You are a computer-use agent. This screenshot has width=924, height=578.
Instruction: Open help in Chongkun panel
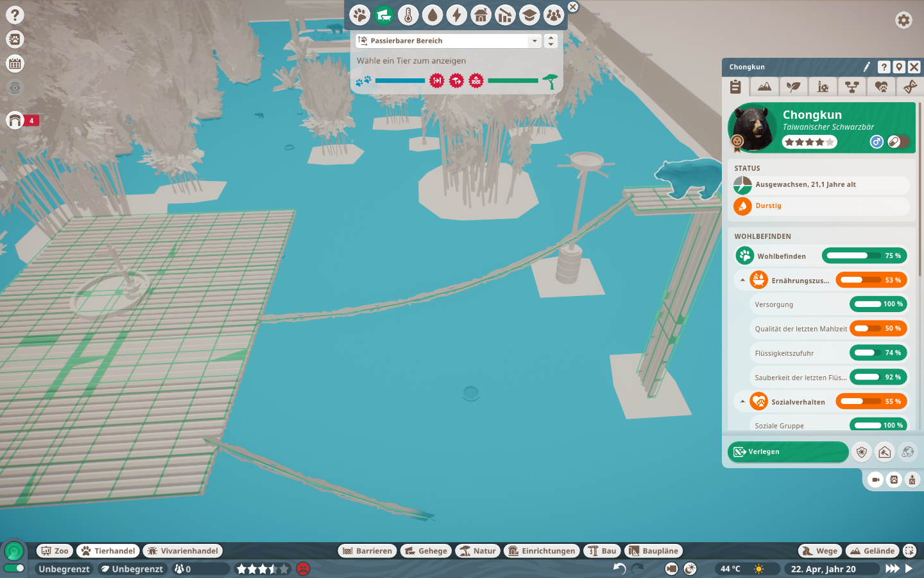884,67
